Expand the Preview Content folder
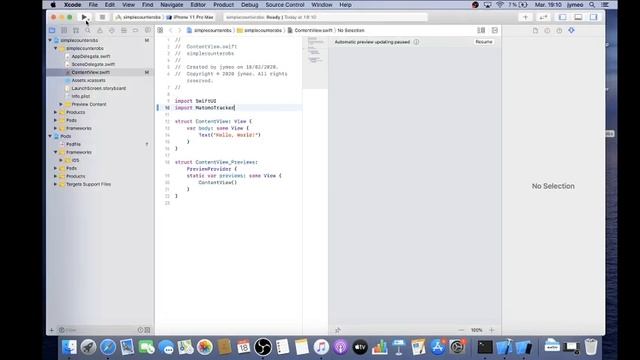The width and height of the screenshot is (640, 360). 61,104
